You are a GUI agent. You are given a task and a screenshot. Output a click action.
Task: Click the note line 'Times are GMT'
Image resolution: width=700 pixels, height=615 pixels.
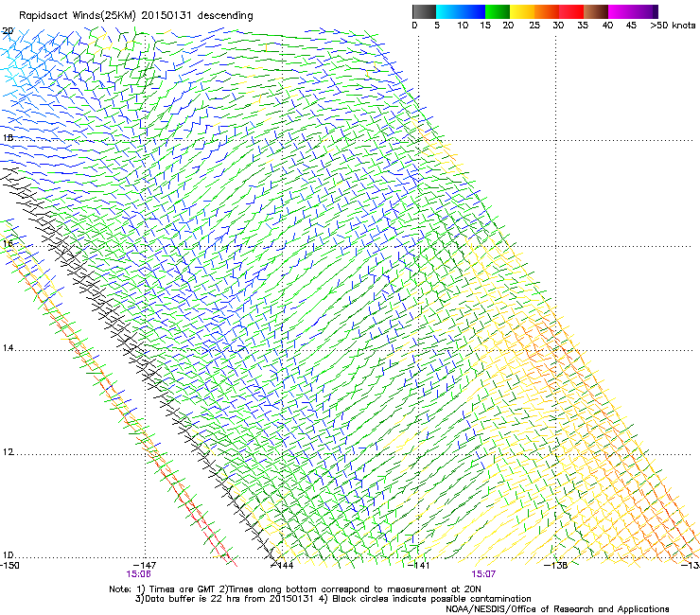coord(184,589)
